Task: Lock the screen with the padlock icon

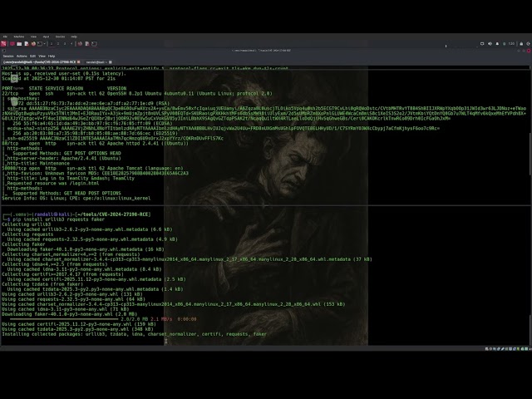Action: pos(521,44)
